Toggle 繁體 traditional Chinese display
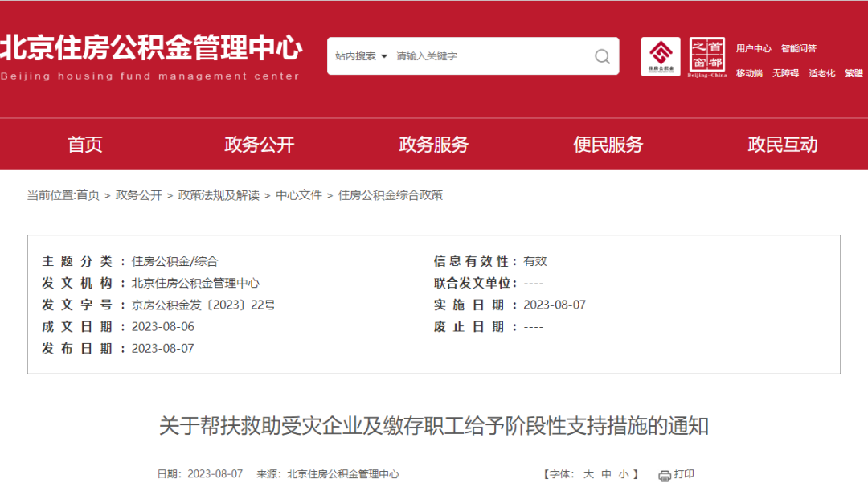868x487 pixels. pos(853,73)
